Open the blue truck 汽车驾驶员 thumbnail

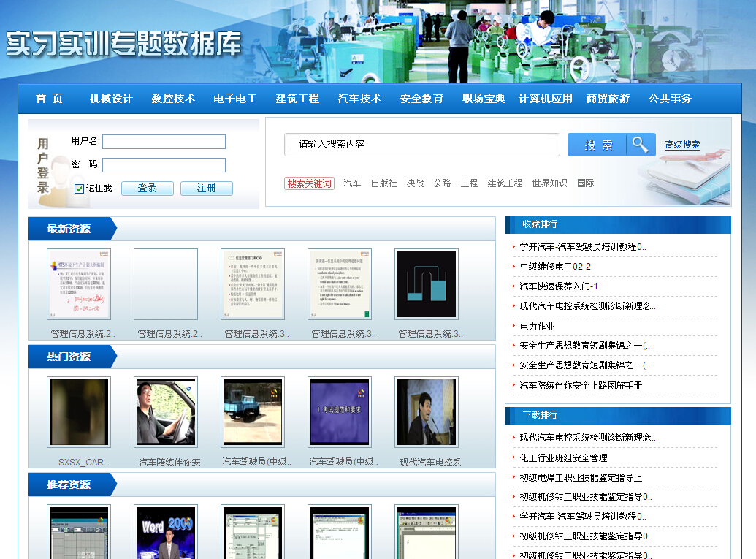tap(253, 412)
